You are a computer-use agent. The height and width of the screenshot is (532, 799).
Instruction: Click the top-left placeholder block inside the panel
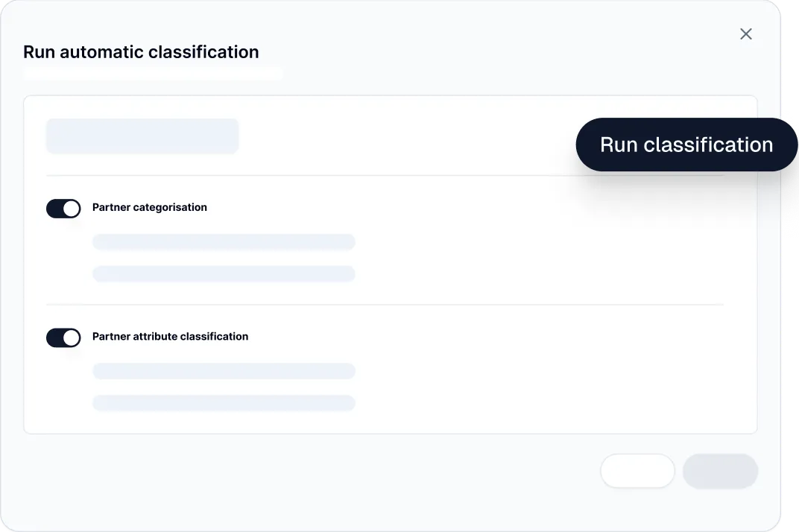142,136
